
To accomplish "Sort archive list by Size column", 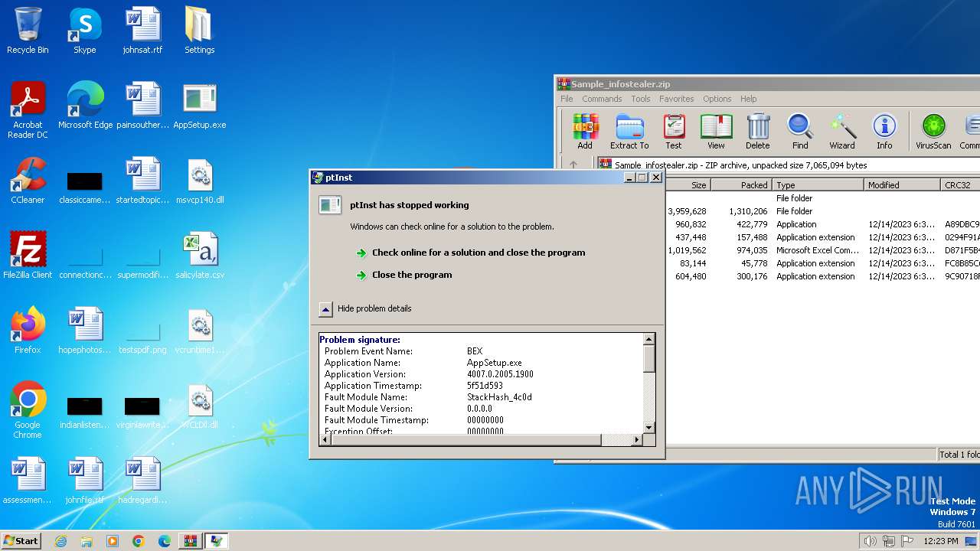I will tap(688, 185).
